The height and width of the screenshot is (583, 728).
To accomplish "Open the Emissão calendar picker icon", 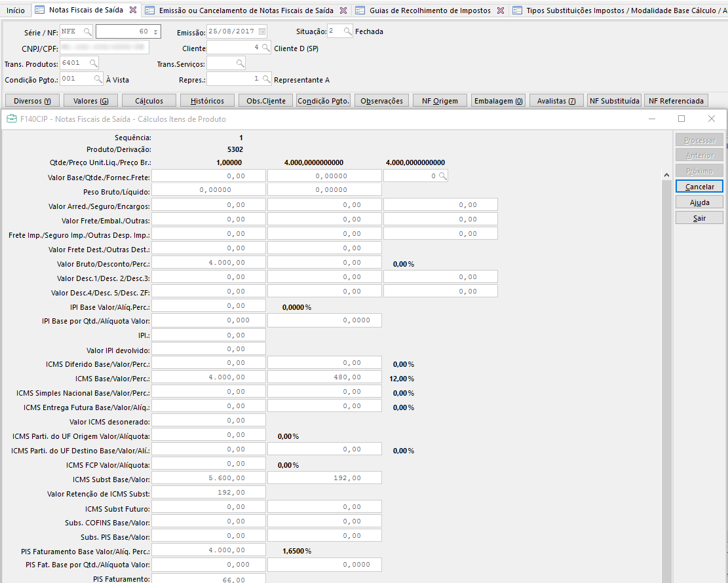I will tap(262, 31).
